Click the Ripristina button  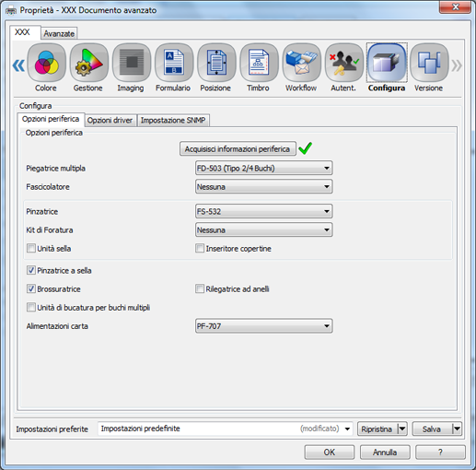(x=377, y=429)
